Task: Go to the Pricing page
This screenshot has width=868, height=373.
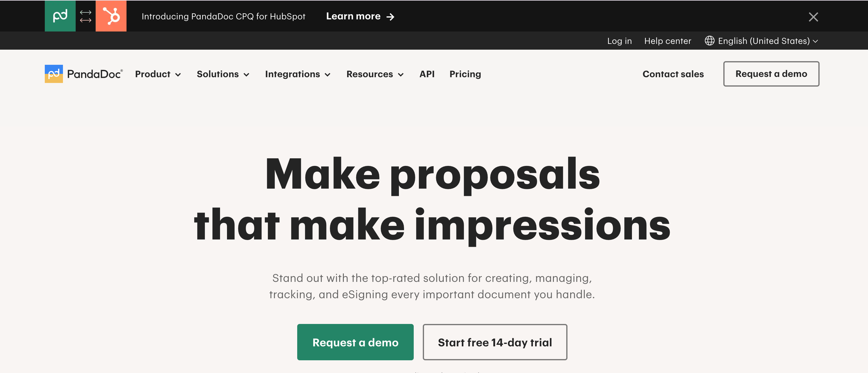Action: pyautogui.click(x=465, y=74)
